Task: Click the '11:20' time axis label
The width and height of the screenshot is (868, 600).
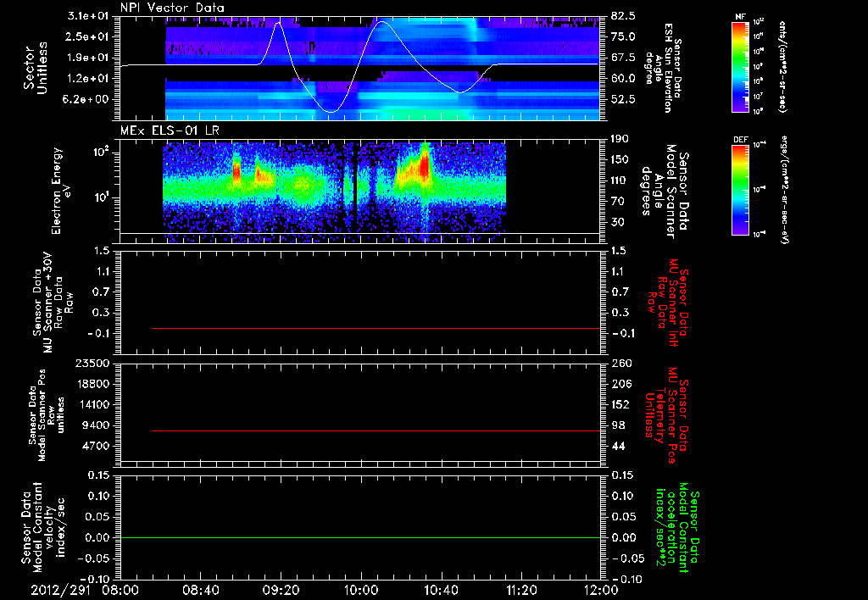Action: (x=521, y=590)
